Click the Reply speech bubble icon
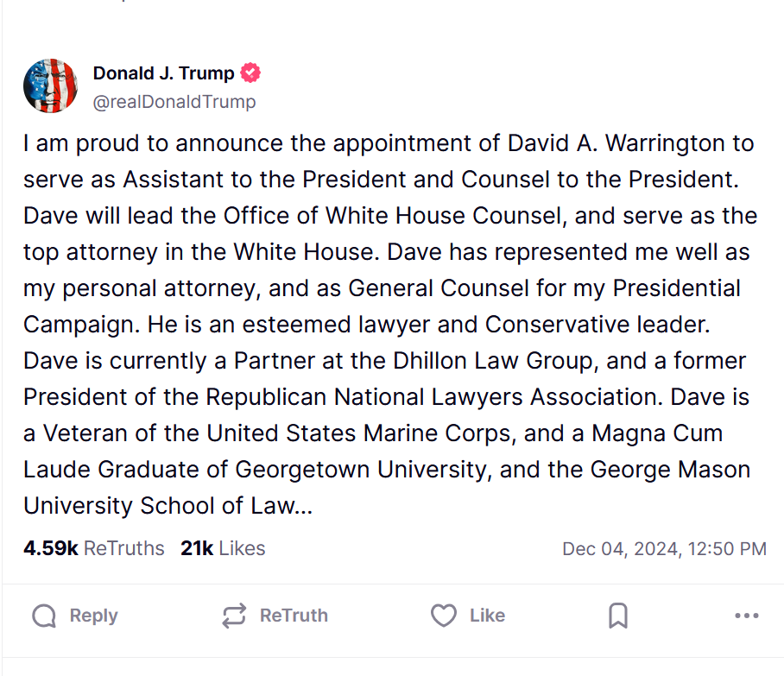This screenshot has height=676, width=784. (x=45, y=616)
